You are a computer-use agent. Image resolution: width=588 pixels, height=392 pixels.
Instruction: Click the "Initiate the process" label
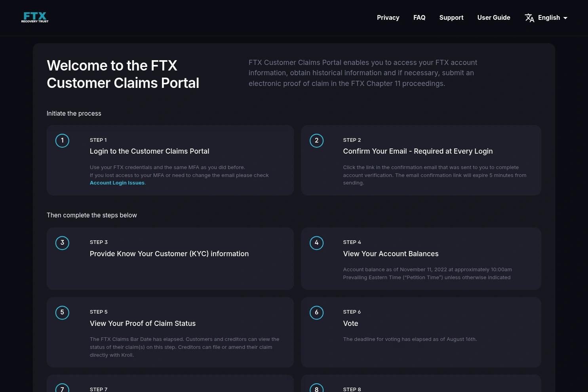point(74,114)
